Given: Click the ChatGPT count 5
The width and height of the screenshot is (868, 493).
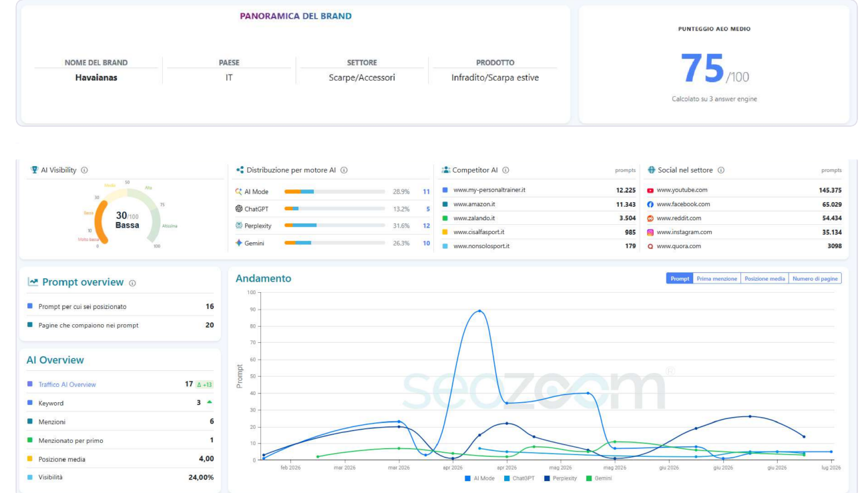Looking at the screenshot, I should (428, 209).
